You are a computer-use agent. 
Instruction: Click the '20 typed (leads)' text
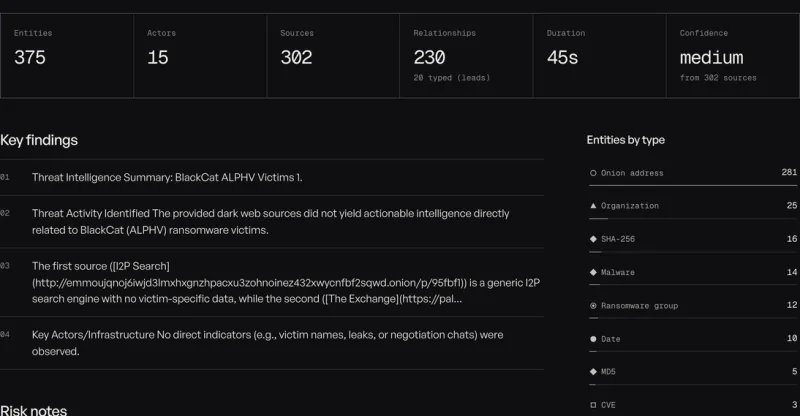452,78
